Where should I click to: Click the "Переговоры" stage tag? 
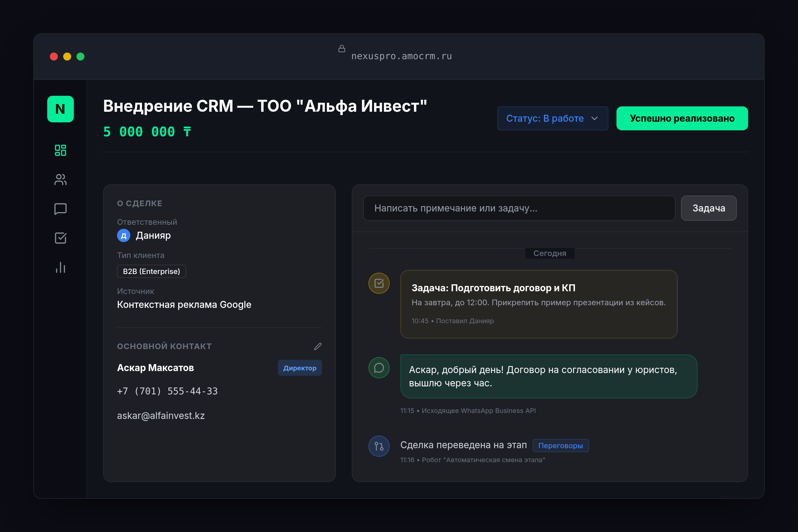coord(561,446)
